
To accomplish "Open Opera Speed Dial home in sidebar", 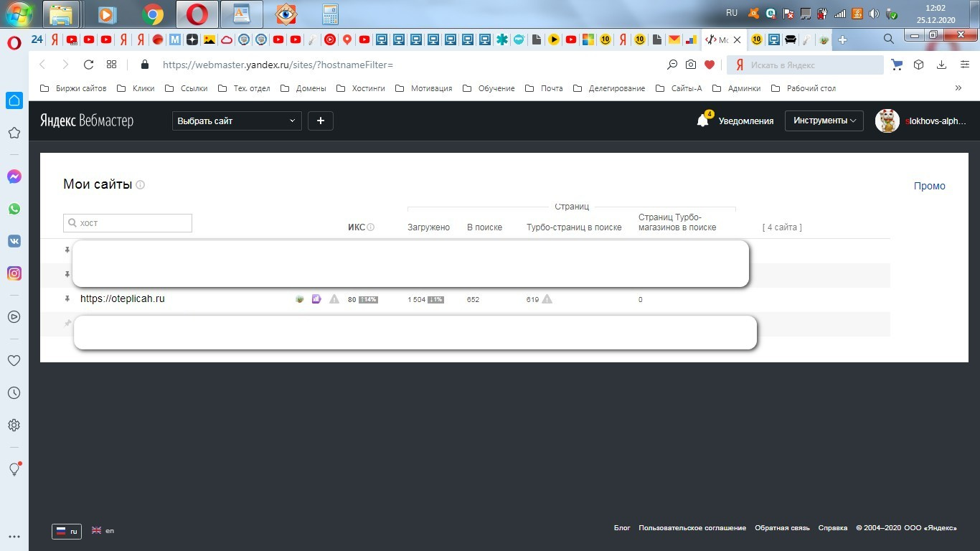I will point(14,100).
